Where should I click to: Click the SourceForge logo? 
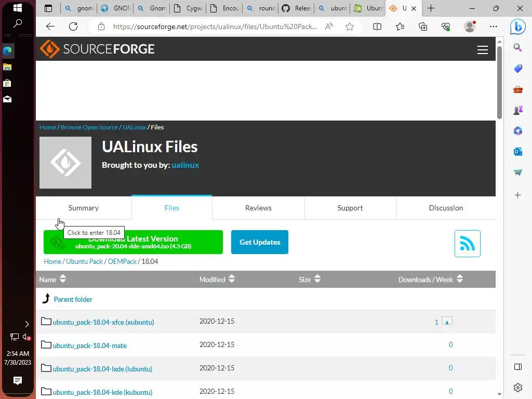click(x=97, y=49)
